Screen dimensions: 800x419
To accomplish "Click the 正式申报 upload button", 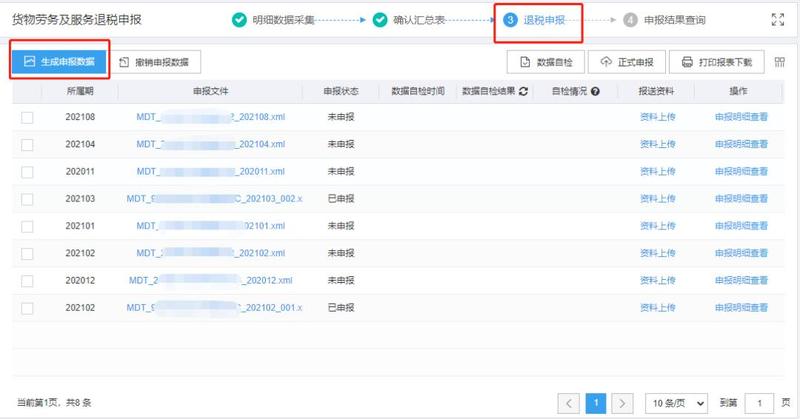I will 626,62.
